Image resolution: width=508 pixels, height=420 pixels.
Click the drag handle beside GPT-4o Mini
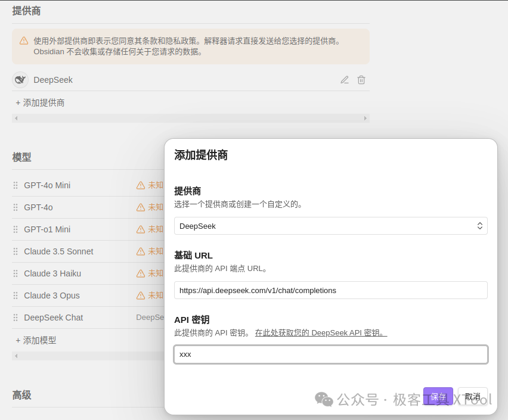point(15,185)
